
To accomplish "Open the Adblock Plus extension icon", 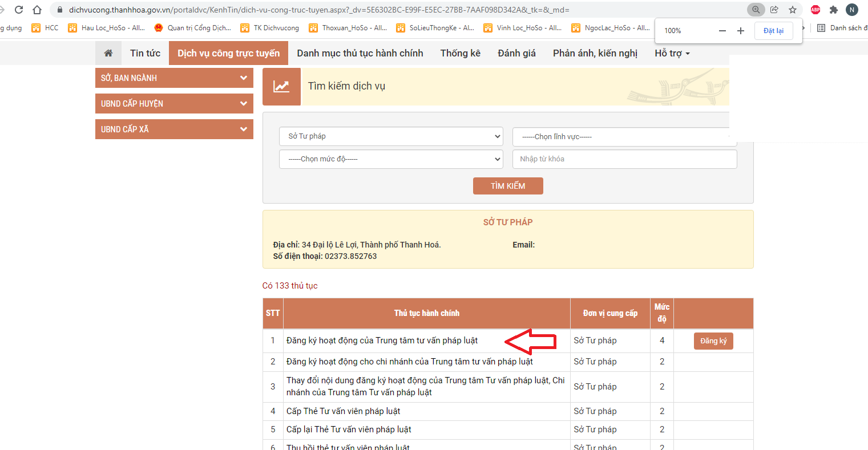I will (x=815, y=10).
